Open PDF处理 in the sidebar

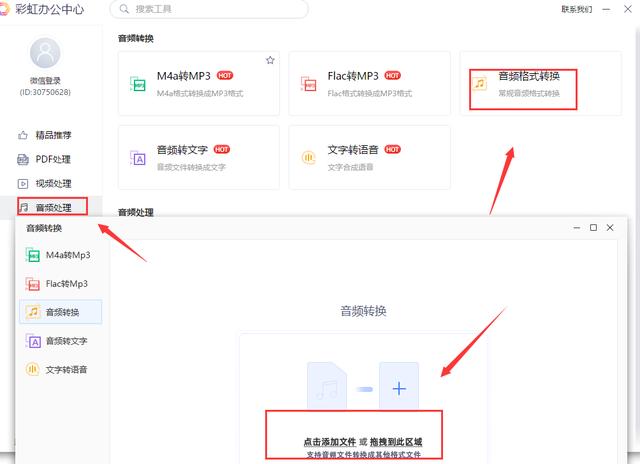coord(53,159)
